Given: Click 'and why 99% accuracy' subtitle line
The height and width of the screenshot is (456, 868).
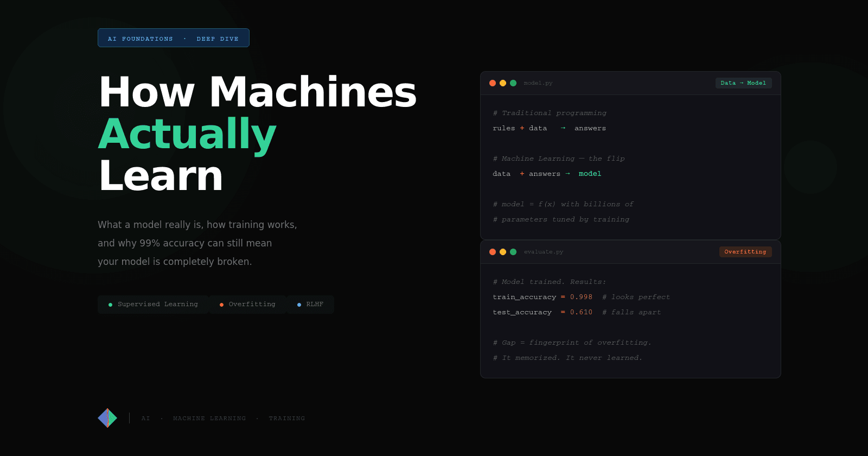Looking at the screenshot, I should 185,243.
